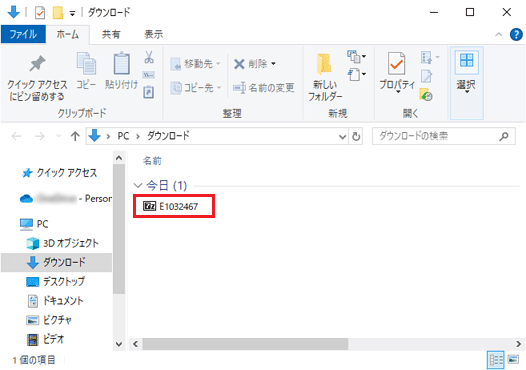Click the horizontal scrollbar thumb
This screenshot has height=370, width=526.
[245, 344]
